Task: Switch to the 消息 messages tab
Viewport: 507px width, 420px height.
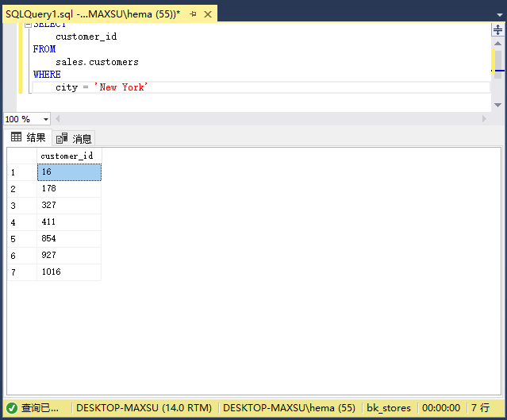Action: click(x=74, y=139)
